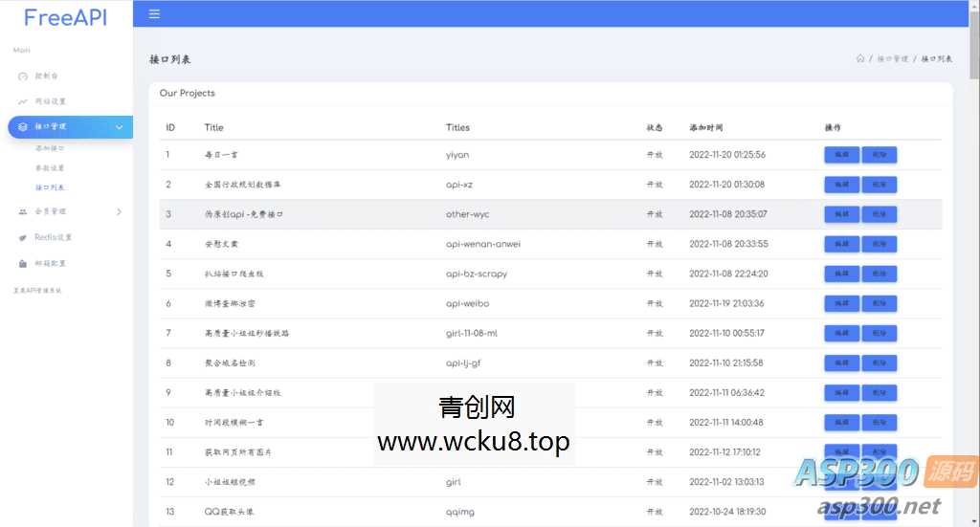This screenshot has height=527, width=980.
Task: Click the timestamp '2022-10-24 18:19:30'
Action: click(x=727, y=512)
